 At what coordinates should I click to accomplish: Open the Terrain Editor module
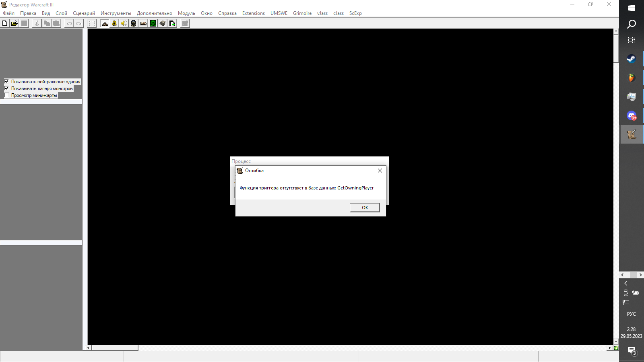(105, 23)
